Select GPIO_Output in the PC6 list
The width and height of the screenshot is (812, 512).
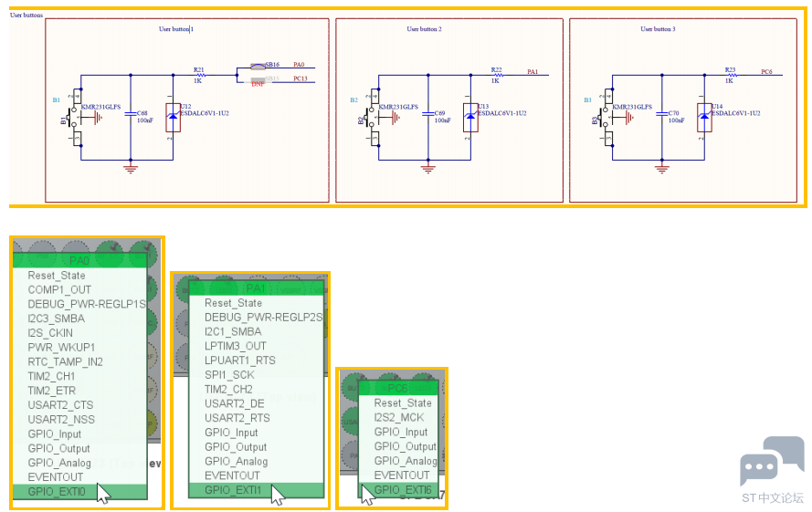[x=406, y=446]
